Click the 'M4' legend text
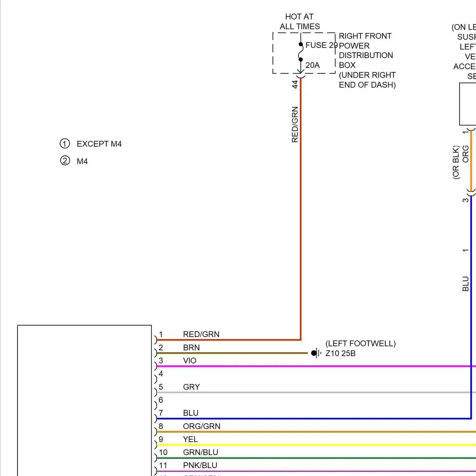 [82, 162]
